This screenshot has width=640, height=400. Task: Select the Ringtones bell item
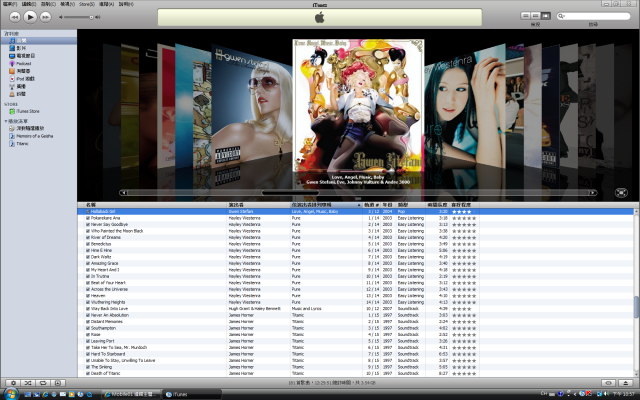click(39, 94)
